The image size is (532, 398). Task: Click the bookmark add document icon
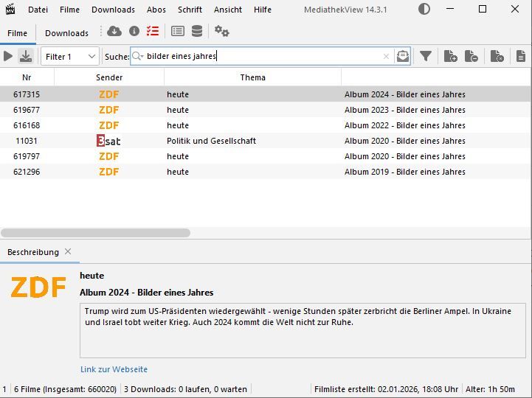tap(450, 56)
